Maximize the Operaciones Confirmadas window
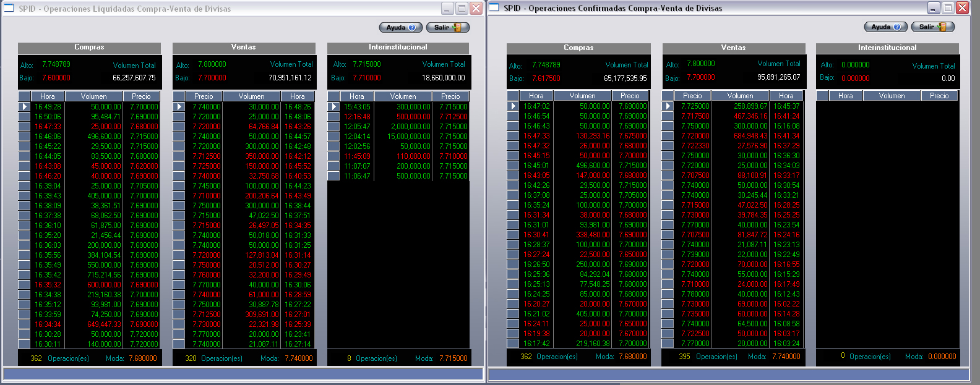 click(x=948, y=8)
